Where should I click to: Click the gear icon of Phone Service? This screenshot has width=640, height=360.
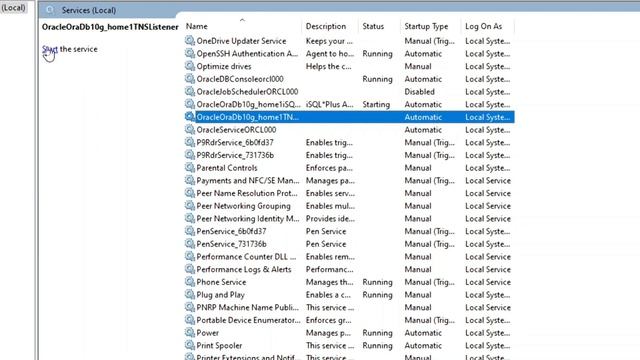coord(189,282)
